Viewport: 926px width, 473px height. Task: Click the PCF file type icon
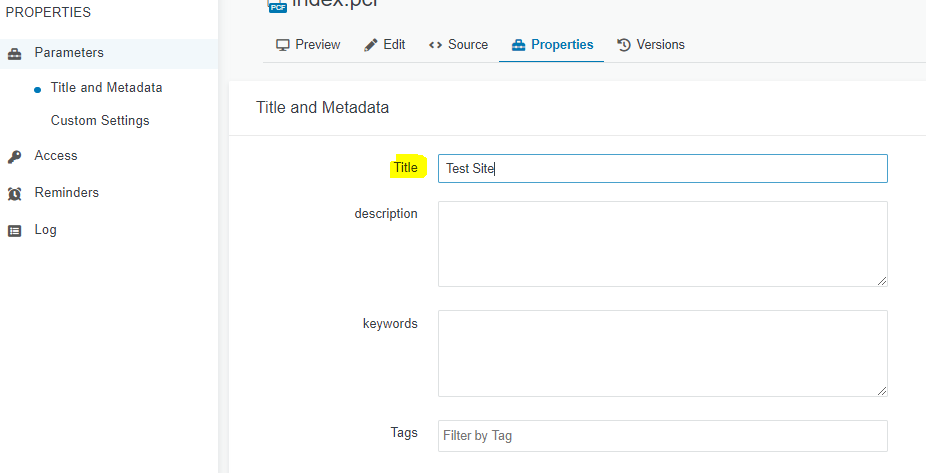(278, 6)
